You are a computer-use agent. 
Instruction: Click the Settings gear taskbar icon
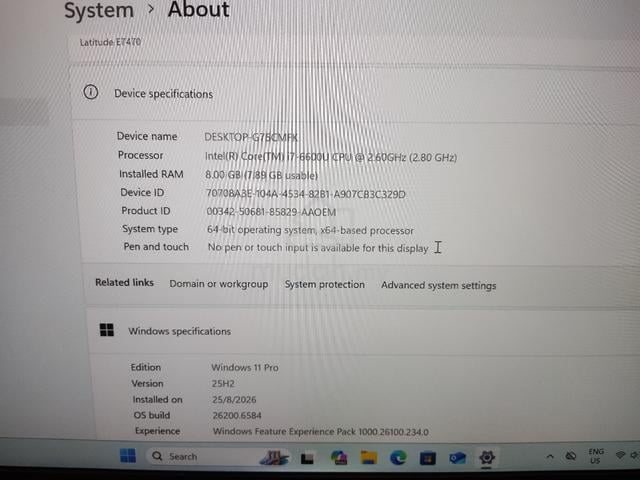coord(487,458)
